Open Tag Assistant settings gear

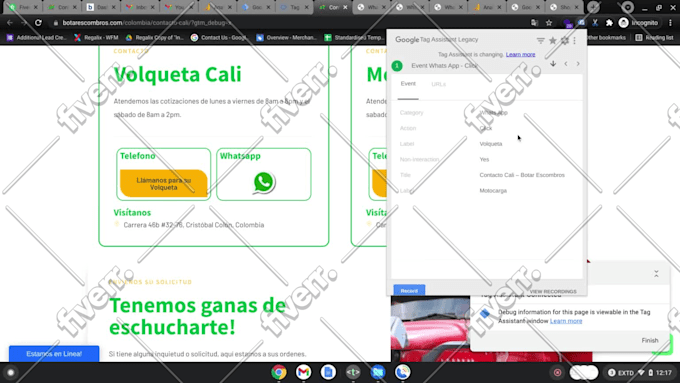pyautogui.click(x=565, y=40)
